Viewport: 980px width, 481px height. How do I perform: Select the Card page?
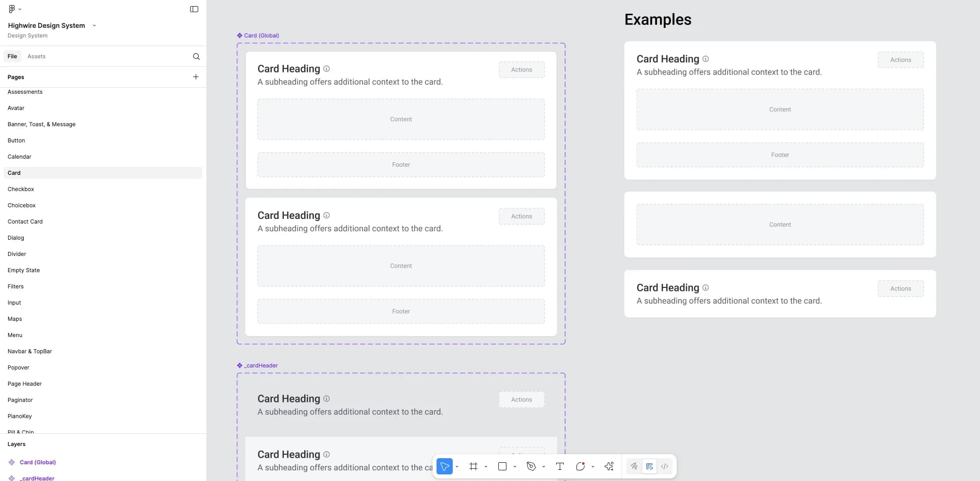tap(102, 173)
